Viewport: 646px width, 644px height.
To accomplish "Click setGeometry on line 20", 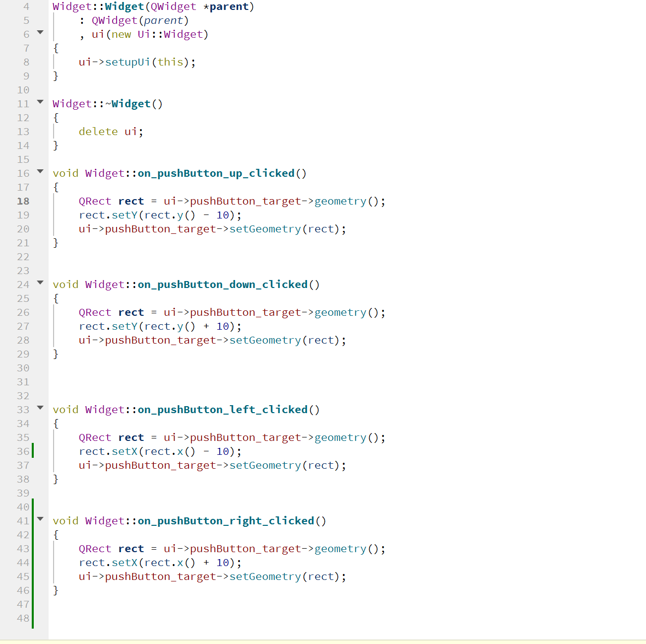I will pyautogui.click(x=265, y=229).
